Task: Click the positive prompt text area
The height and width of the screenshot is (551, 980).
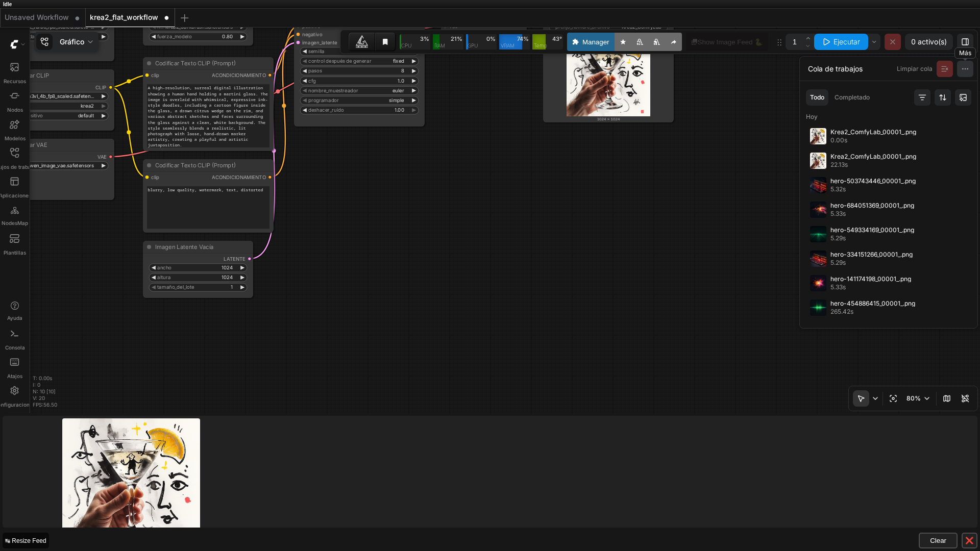Action: click(x=208, y=116)
